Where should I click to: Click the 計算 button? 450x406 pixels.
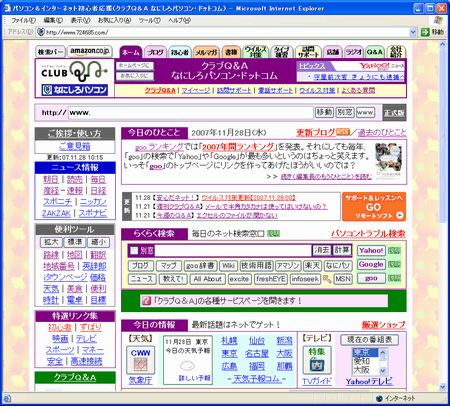click(x=342, y=250)
